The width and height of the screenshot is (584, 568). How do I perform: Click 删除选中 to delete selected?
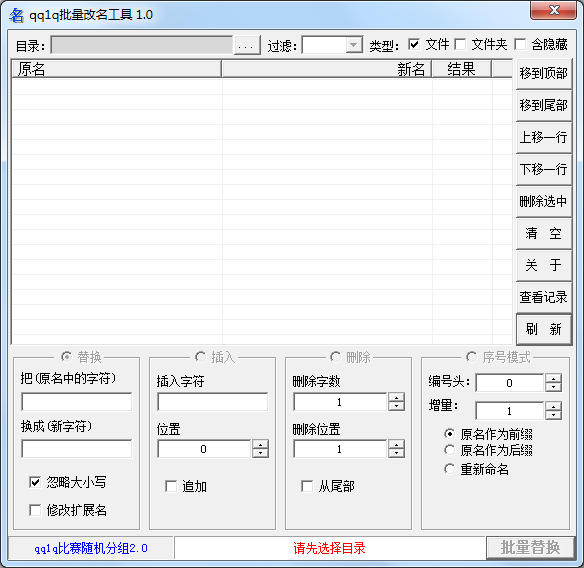[544, 202]
